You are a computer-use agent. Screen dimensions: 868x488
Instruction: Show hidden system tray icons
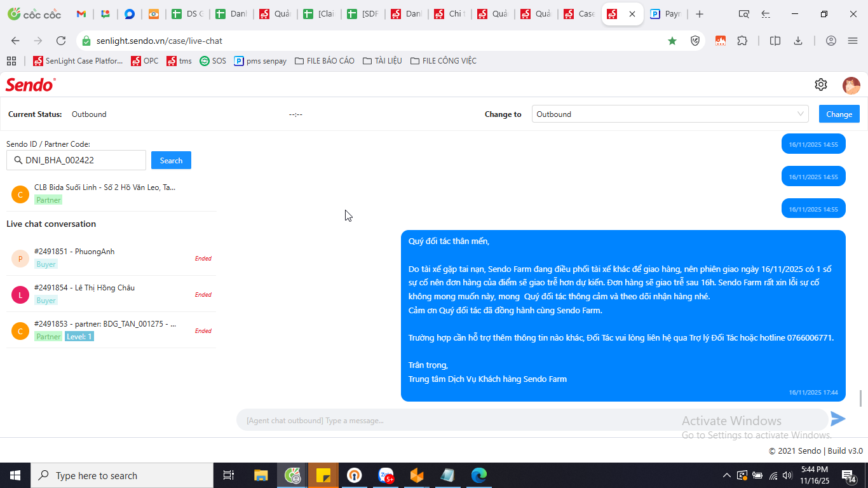click(727, 475)
